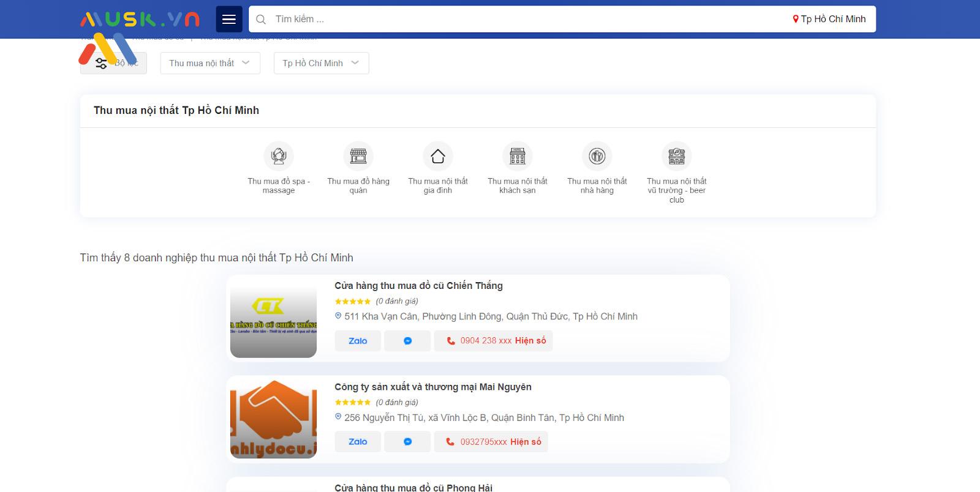980x492 pixels.
Task: Click address 256 Nguyễn Thị Tú text
Action: (484, 417)
